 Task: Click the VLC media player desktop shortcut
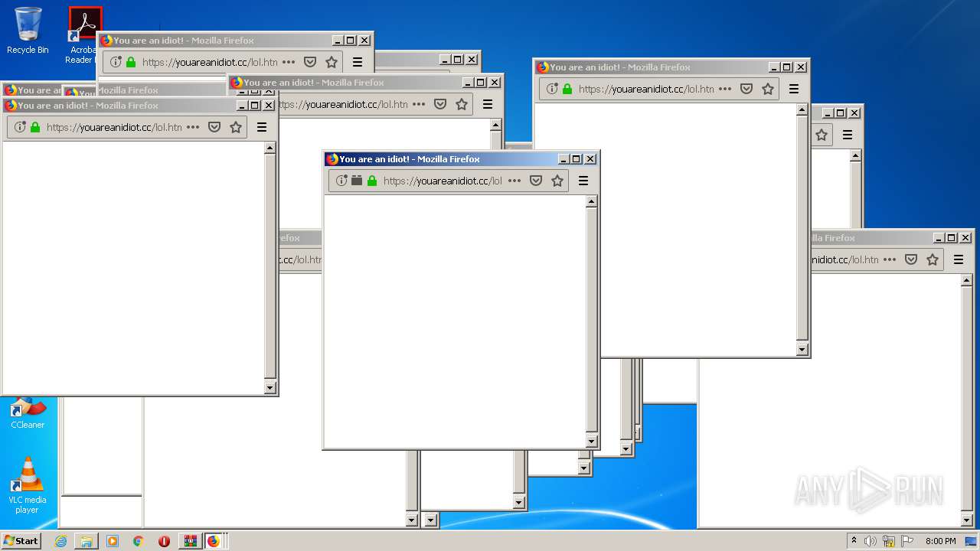[28, 485]
